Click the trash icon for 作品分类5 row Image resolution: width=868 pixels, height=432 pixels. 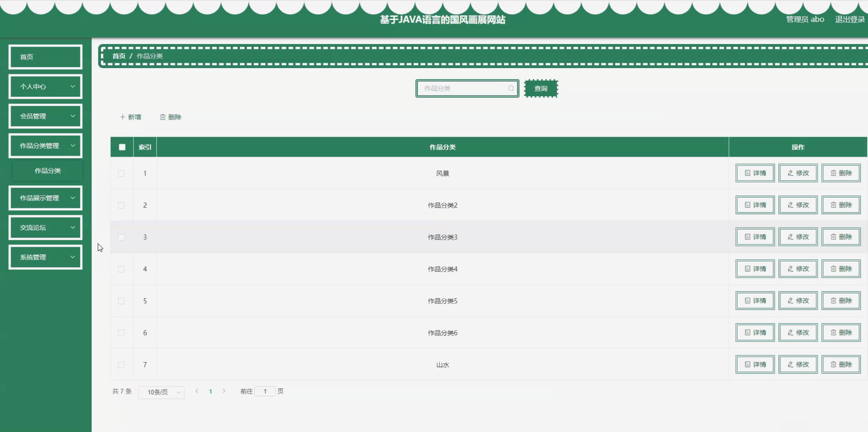coord(833,301)
